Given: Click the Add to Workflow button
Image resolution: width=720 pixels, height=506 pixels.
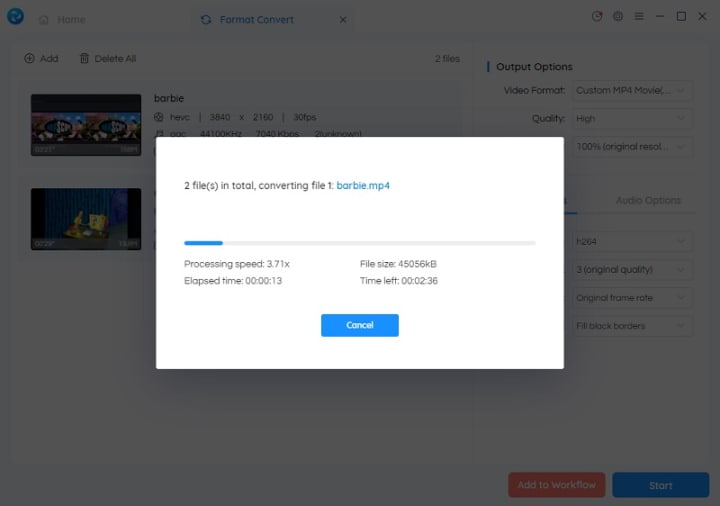Looking at the screenshot, I should click(x=557, y=485).
